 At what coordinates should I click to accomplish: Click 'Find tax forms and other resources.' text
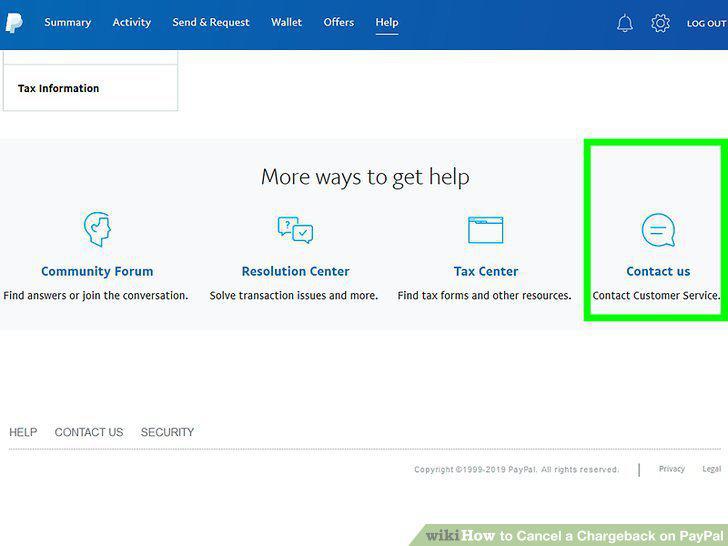(484, 295)
